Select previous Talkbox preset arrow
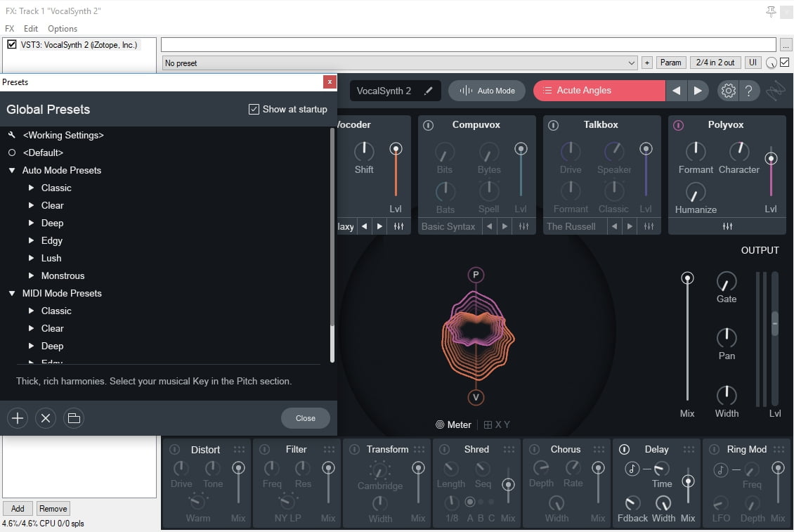 pos(614,226)
